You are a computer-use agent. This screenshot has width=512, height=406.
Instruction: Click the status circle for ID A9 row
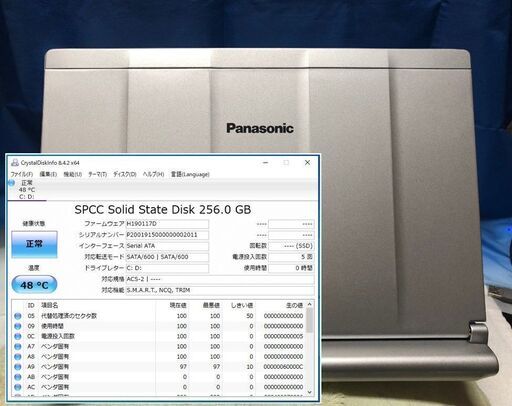tap(18, 367)
